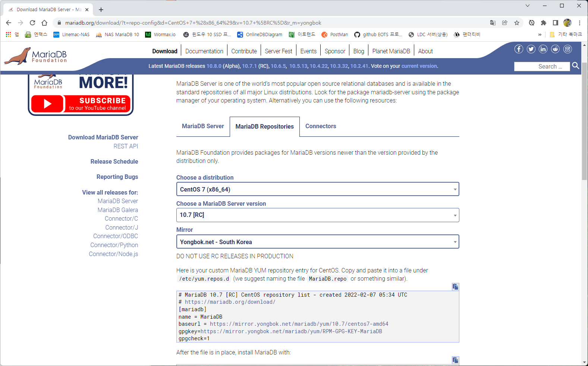Viewport: 588px width, 366px height.
Task: Open the Server Fest menu item
Action: (x=279, y=51)
